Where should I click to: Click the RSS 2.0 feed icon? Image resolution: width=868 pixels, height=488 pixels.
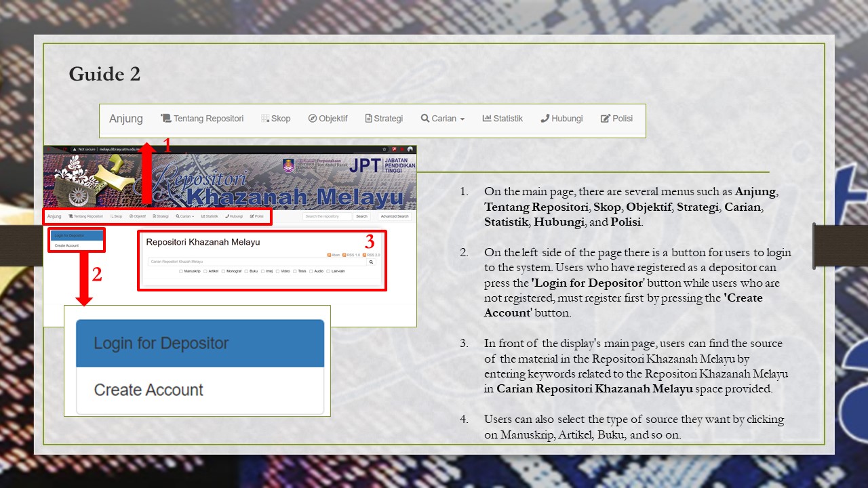(364, 253)
